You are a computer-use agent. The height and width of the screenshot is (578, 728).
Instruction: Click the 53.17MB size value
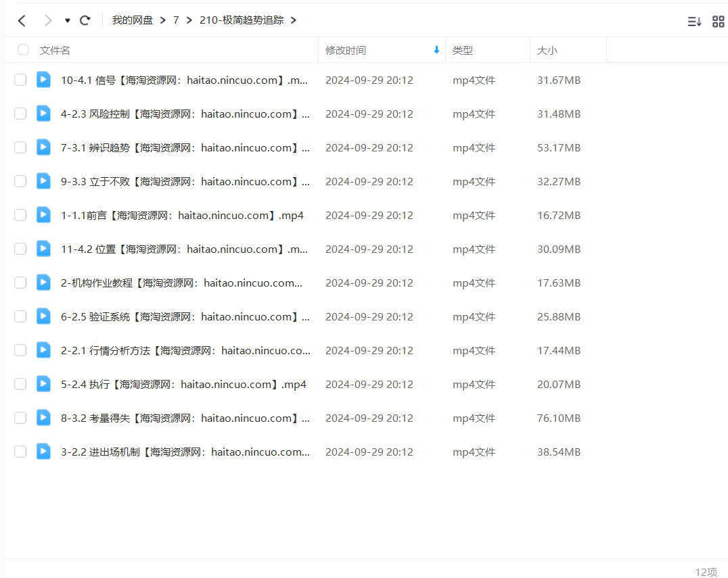559,147
